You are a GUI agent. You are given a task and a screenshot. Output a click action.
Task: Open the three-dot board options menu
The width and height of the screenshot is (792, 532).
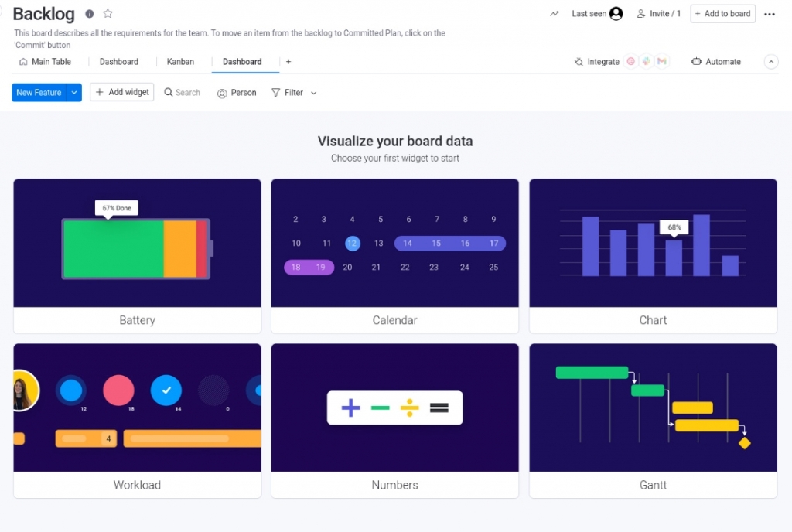click(769, 14)
